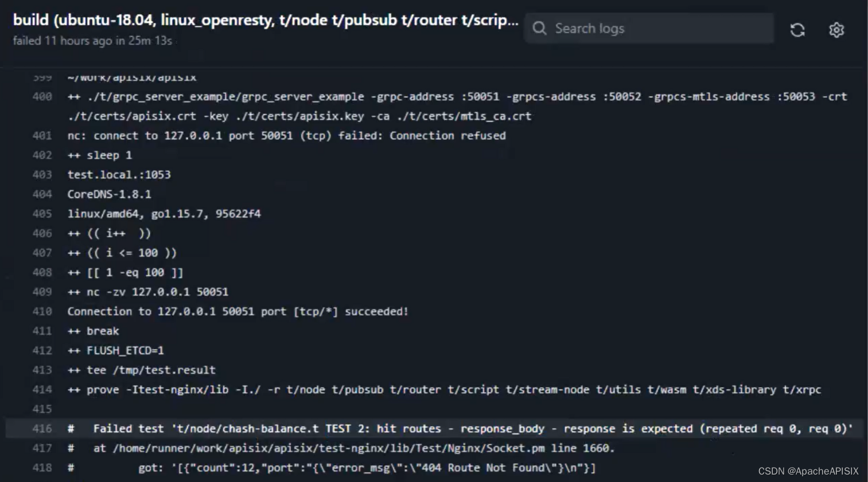This screenshot has width=868, height=482.
Task: Click the 'Failed test t/node/chash-balance.t' line
Action: point(460,429)
